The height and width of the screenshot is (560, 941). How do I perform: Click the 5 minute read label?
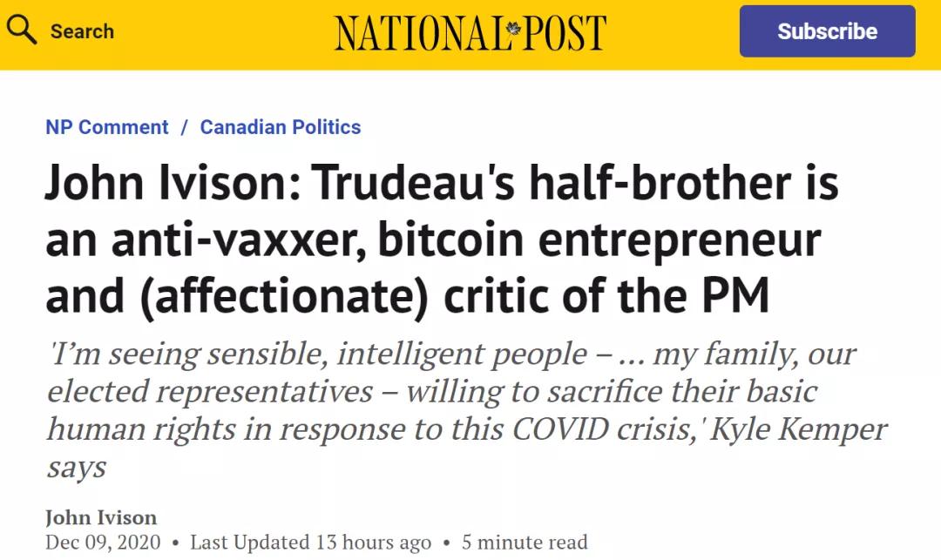[x=525, y=542]
